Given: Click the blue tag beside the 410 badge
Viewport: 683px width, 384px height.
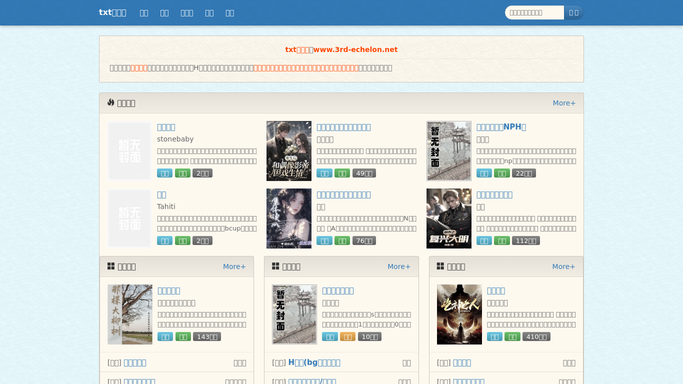Looking at the screenshot, I should tap(494, 337).
